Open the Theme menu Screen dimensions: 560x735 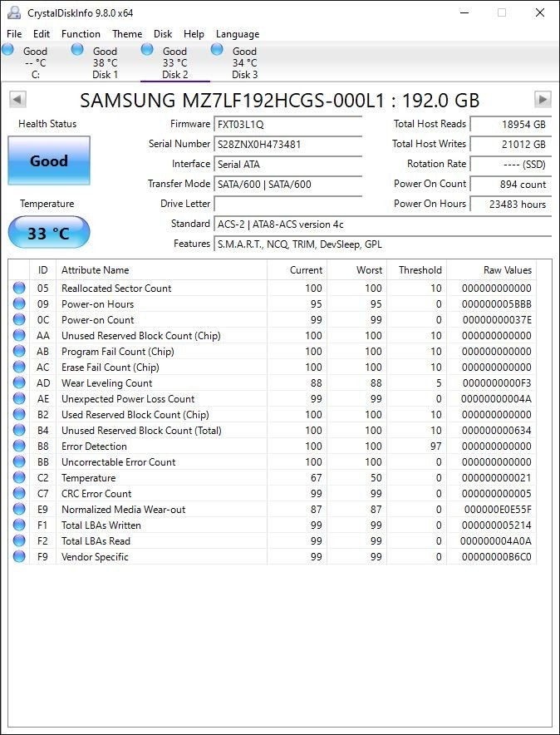pyautogui.click(x=127, y=34)
